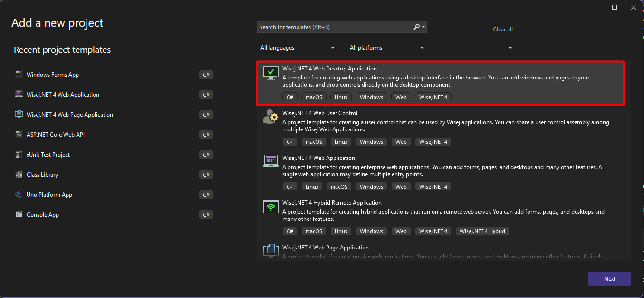This screenshot has width=644, height=298.
Task: Click the search magnifier icon
Action: [417, 27]
